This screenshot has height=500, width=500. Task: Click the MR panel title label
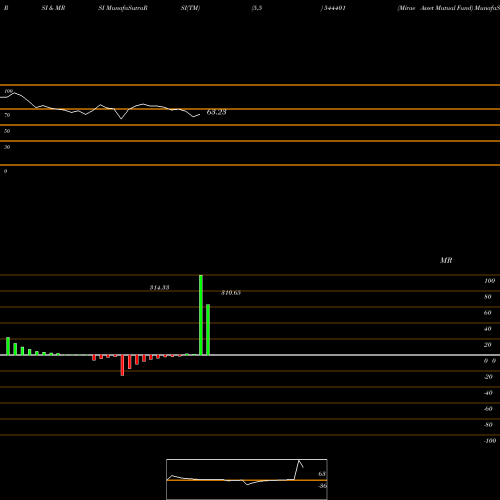point(446,260)
